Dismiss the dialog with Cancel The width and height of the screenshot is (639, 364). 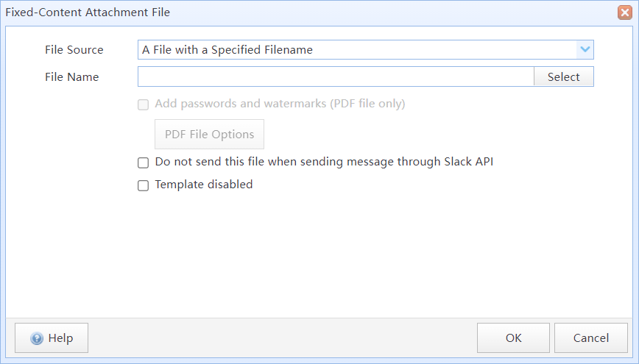(x=591, y=338)
